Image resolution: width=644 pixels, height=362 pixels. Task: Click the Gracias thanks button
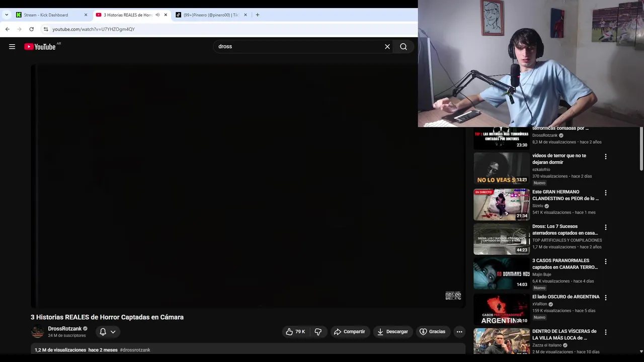click(x=432, y=332)
